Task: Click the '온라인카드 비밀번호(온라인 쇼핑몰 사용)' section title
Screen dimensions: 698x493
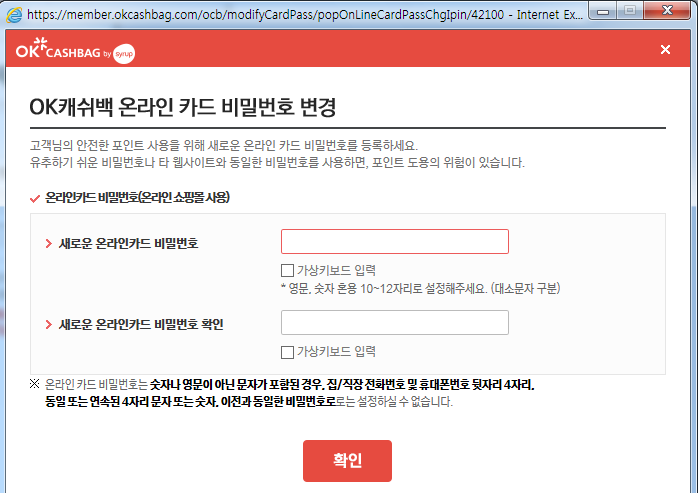Action: click(137, 197)
